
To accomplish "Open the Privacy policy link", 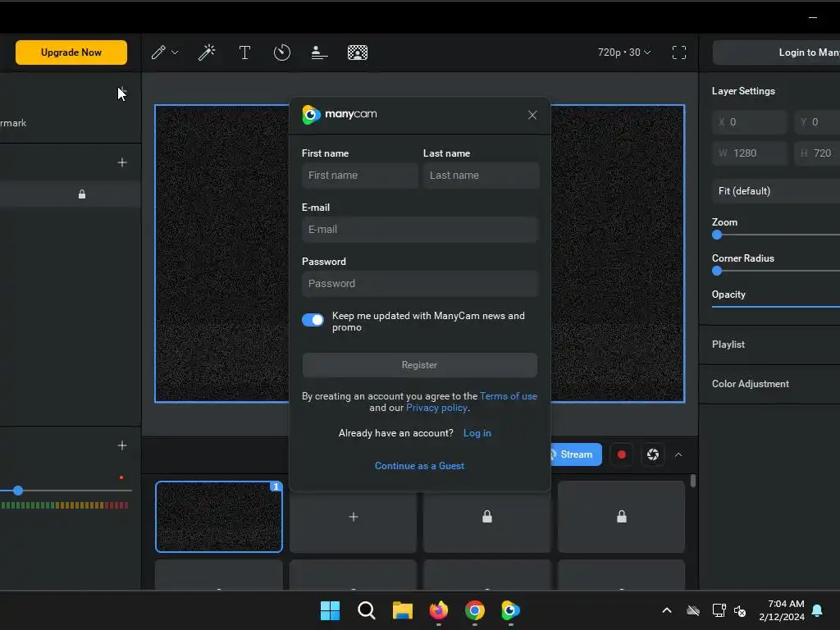I will tap(436, 408).
